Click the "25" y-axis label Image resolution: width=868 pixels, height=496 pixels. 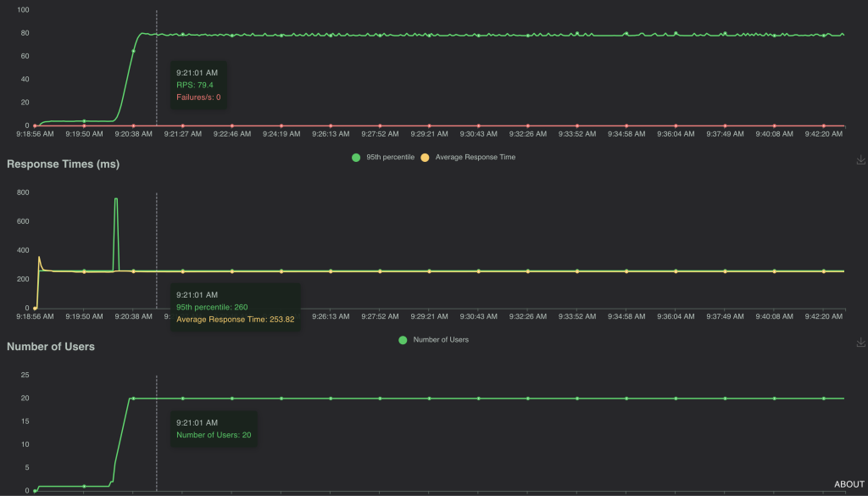click(25, 375)
